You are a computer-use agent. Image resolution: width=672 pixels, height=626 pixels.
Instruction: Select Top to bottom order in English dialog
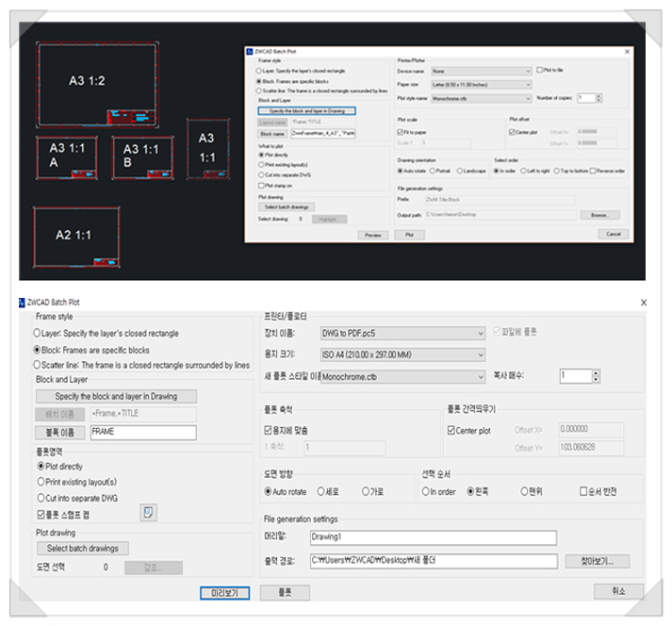tap(570, 171)
